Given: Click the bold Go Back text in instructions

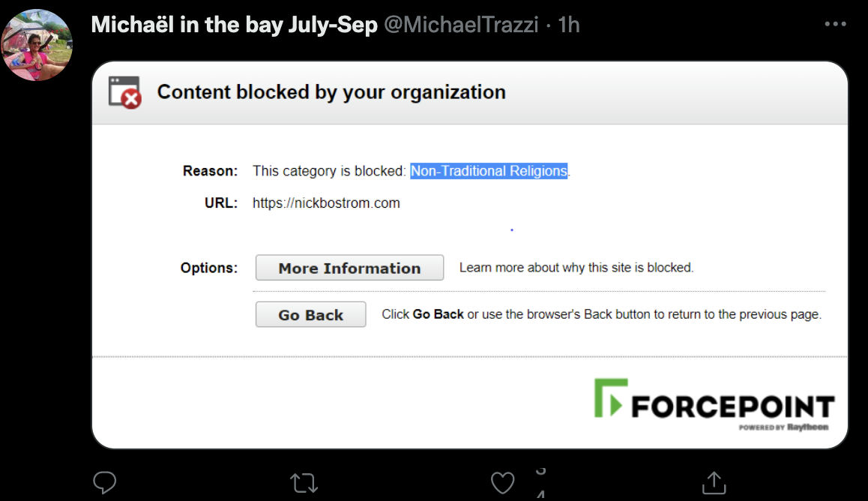Looking at the screenshot, I should click(438, 314).
